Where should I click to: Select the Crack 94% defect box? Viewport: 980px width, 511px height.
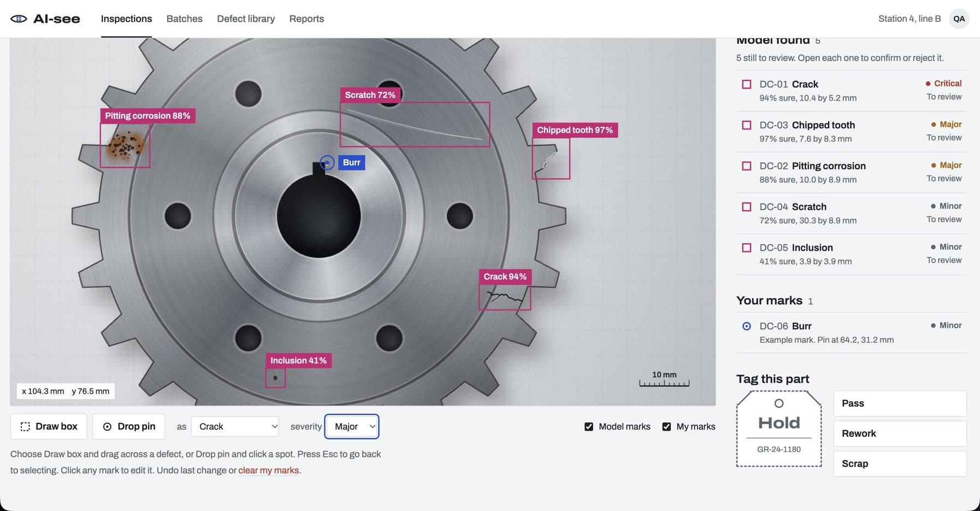click(x=505, y=297)
